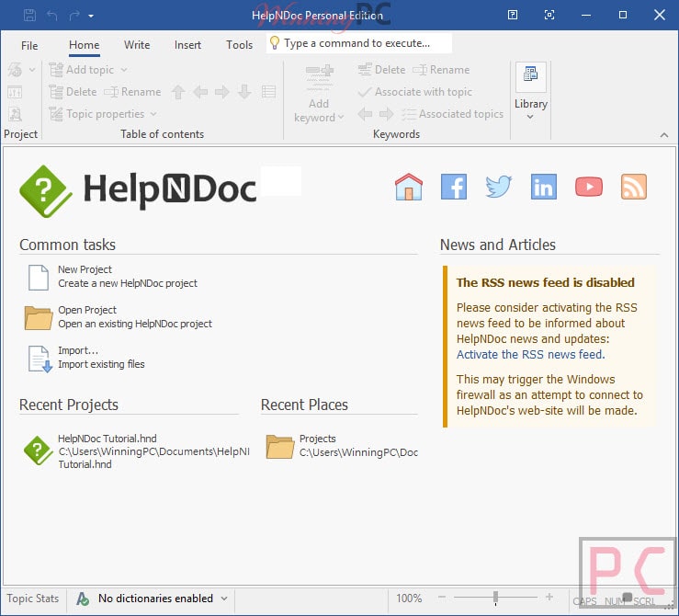Click Rename in the Keywords group

[441, 69]
